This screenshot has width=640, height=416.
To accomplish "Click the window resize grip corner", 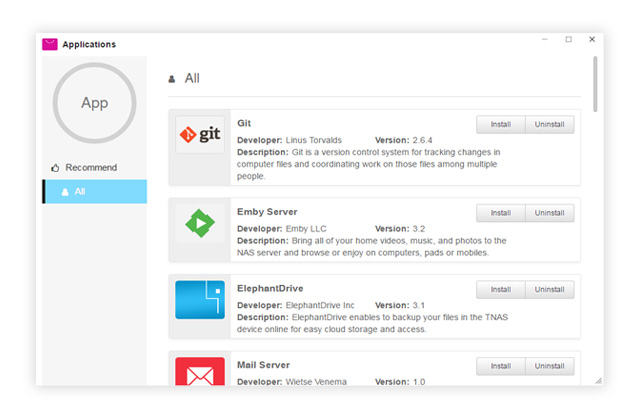I will (x=598, y=380).
